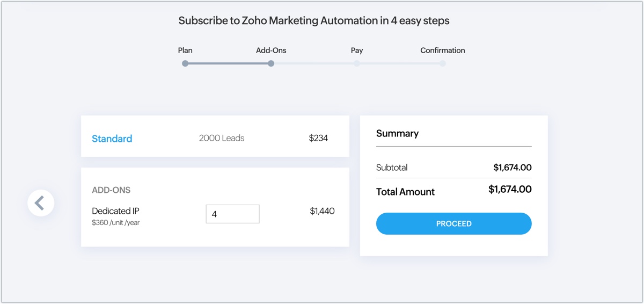
Task: Click the Subtotal $1,674.00 value
Action: pos(513,168)
